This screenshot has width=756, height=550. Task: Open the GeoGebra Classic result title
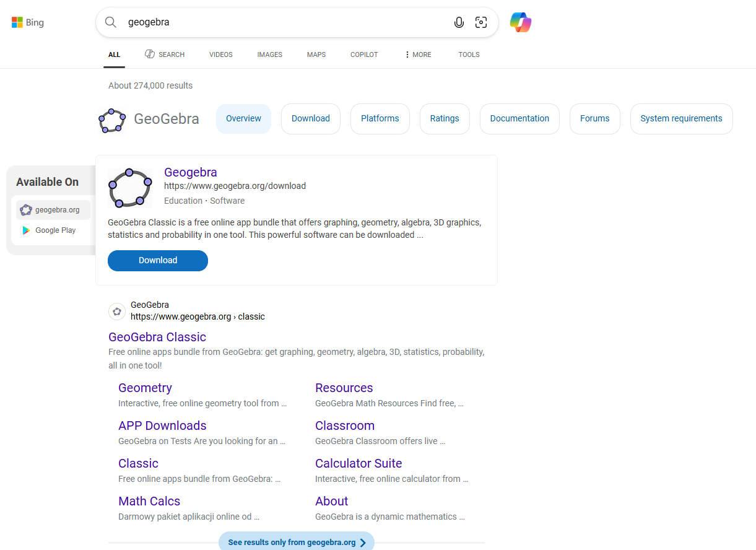coord(157,337)
